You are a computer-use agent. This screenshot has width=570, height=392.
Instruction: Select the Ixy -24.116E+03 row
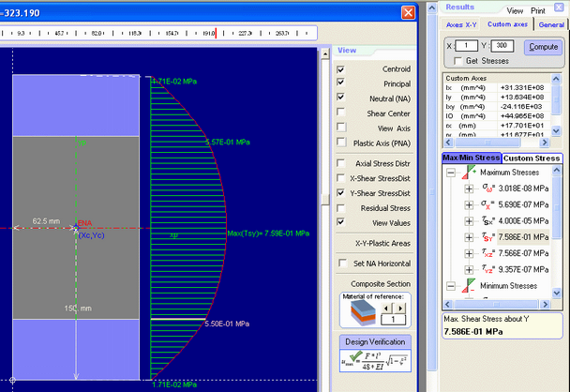click(x=496, y=107)
